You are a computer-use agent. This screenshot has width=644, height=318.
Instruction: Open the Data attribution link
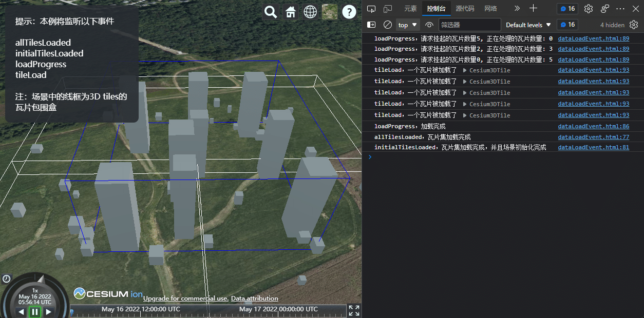(255, 299)
